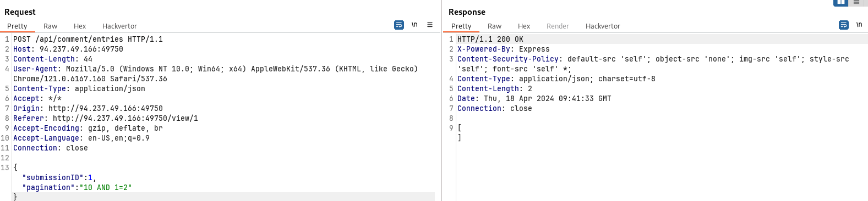Image resolution: width=868 pixels, height=201 pixels.
Task: Show non-printable characters in Request panel
Action: [x=414, y=25]
